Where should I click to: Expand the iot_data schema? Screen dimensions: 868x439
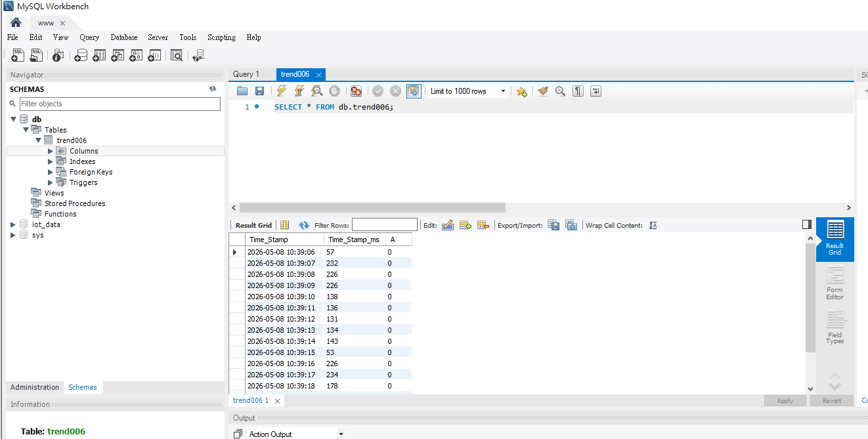pyautogui.click(x=13, y=224)
